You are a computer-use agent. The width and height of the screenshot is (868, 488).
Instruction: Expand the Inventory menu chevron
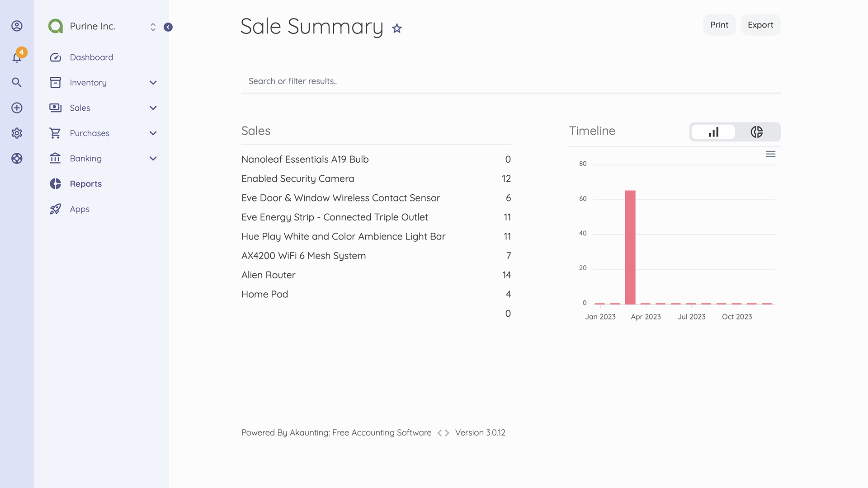[153, 83]
